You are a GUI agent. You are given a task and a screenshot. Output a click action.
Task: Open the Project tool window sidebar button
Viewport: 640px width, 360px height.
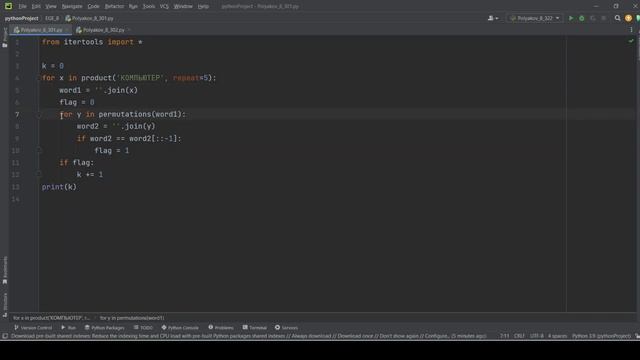[x=4, y=37]
